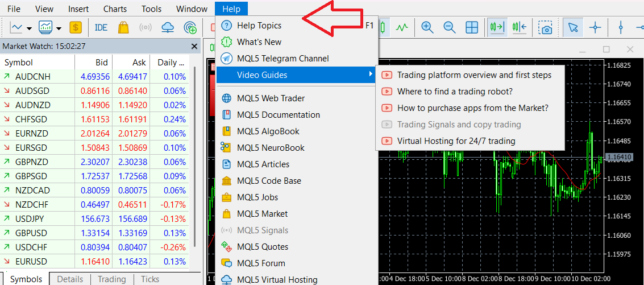Play Virtual Hosting for 24/7 trading video

point(470,141)
